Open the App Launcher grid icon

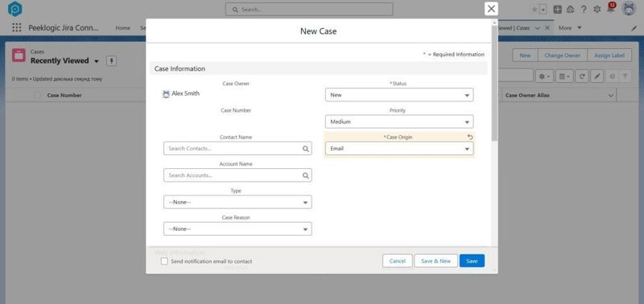click(x=16, y=27)
